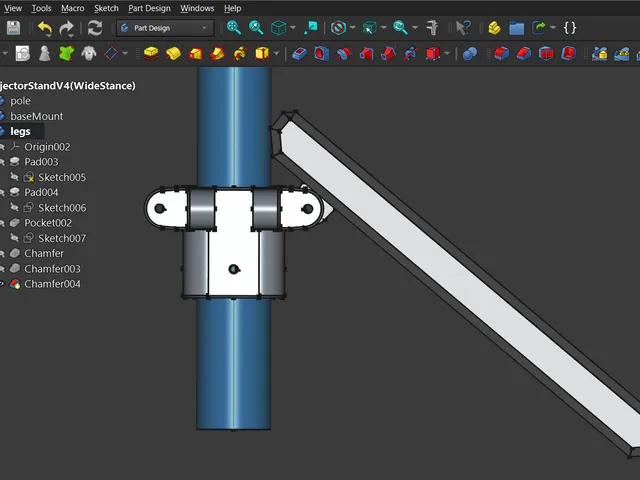Viewport: 640px width, 480px height.
Task: Select the subtractive primitive red box
Action: click(x=433, y=53)
